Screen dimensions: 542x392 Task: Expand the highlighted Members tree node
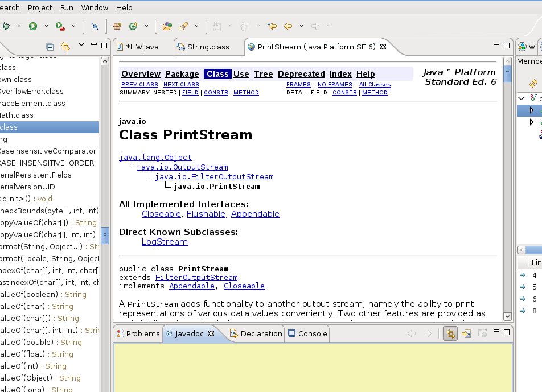532,110
